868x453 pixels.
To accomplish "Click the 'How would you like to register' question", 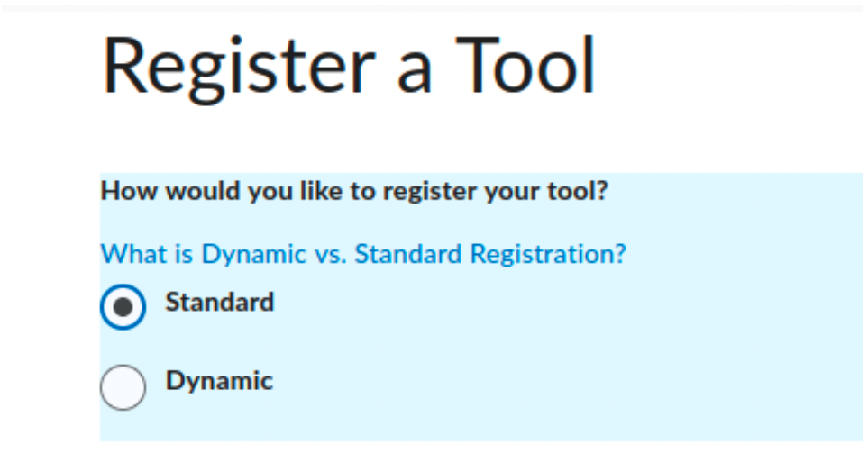I will click(x=354, y=192).
